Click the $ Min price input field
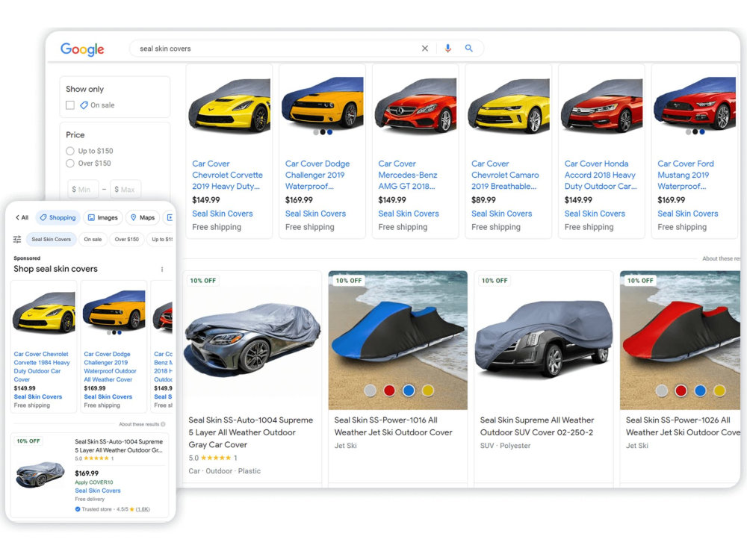 (83, 189)
